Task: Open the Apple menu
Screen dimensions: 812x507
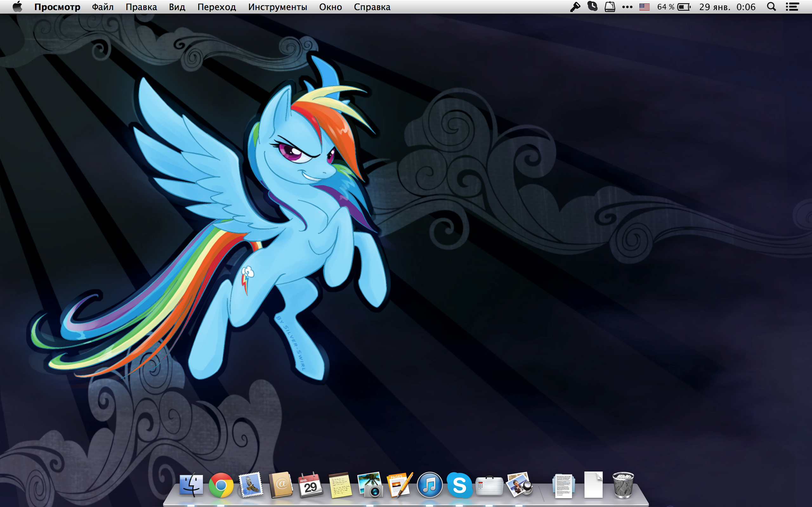Action: tap(17, 7)
